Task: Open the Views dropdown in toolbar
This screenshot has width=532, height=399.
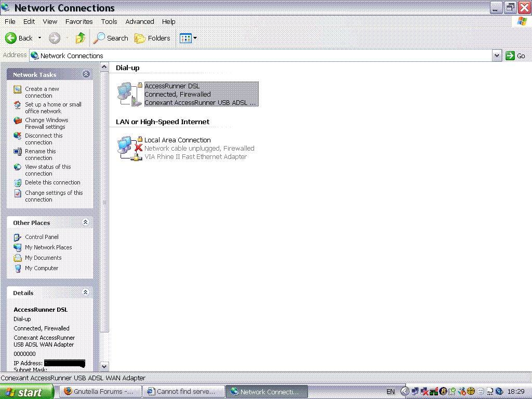Action: pos(188,38)
